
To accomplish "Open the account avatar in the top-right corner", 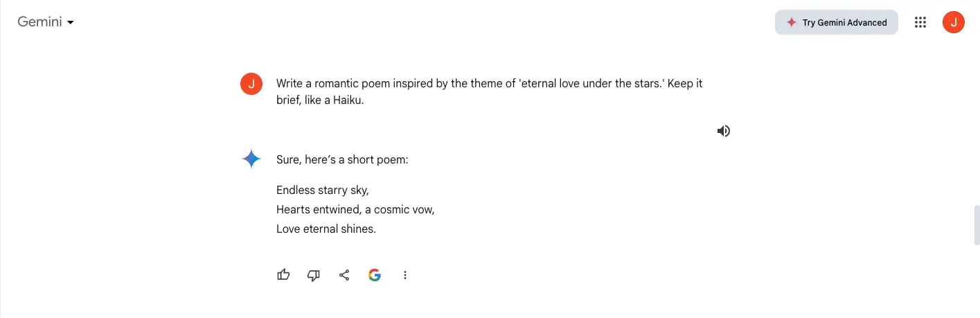I will pos(954,22).
